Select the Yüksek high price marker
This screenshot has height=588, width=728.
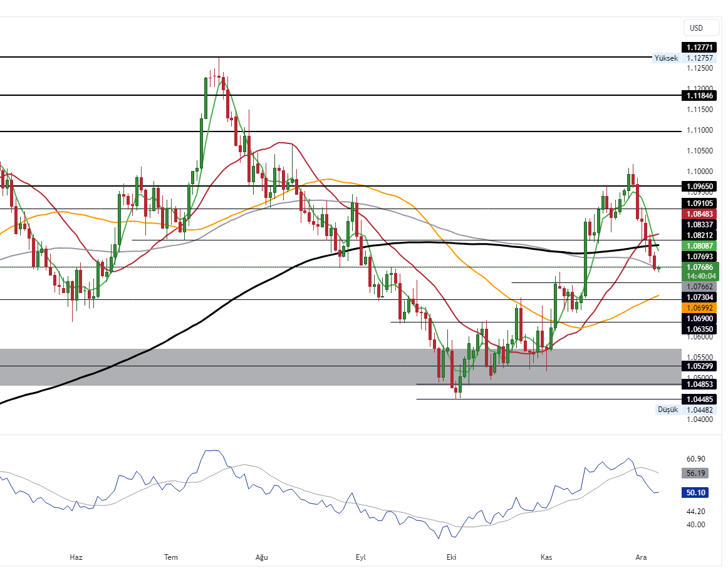click(x=666, y=58)
